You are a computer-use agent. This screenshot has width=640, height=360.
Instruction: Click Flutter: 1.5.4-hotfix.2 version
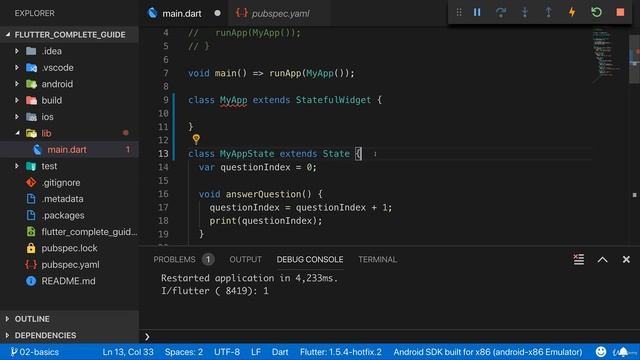coord(341,352)
